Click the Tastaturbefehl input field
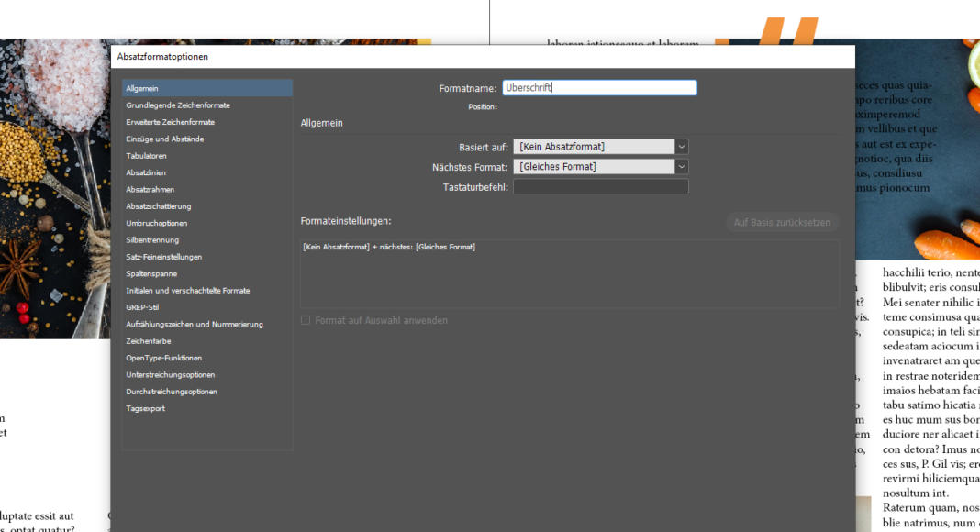 [600, 187]
